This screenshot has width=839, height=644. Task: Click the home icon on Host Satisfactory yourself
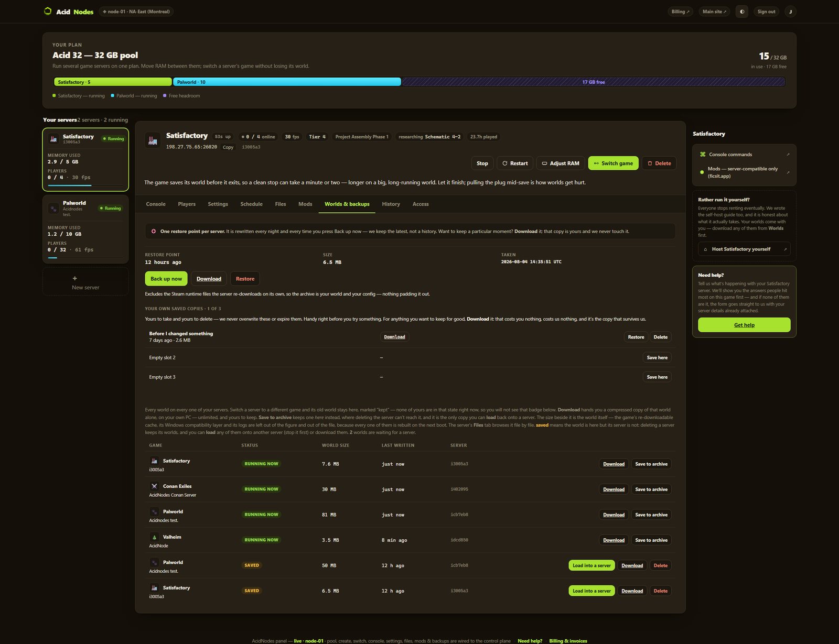point(705,249)
